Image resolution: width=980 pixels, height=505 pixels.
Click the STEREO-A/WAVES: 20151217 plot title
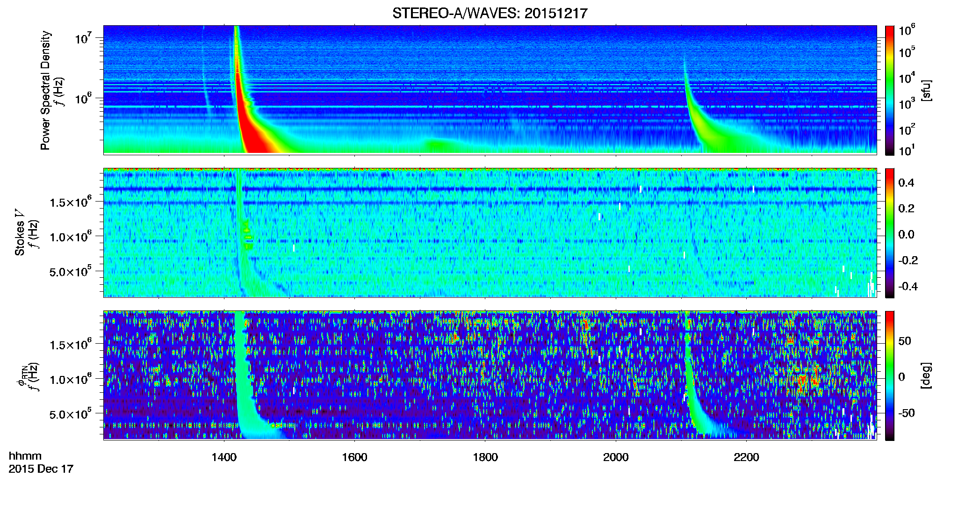pyautogui.click(x=490, y=13)
